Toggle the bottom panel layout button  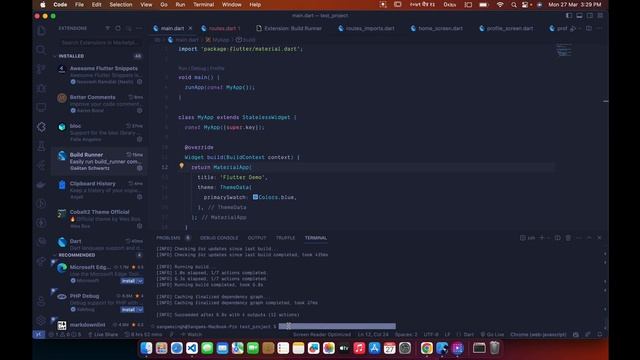pos(579,16)
